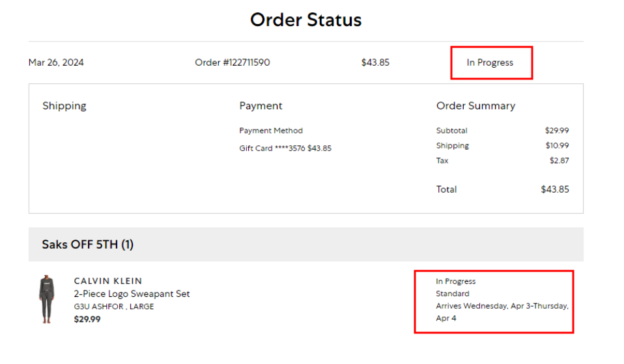Click the Shipping section heading
Screen dimensions: 624x364
click(64, 105)
